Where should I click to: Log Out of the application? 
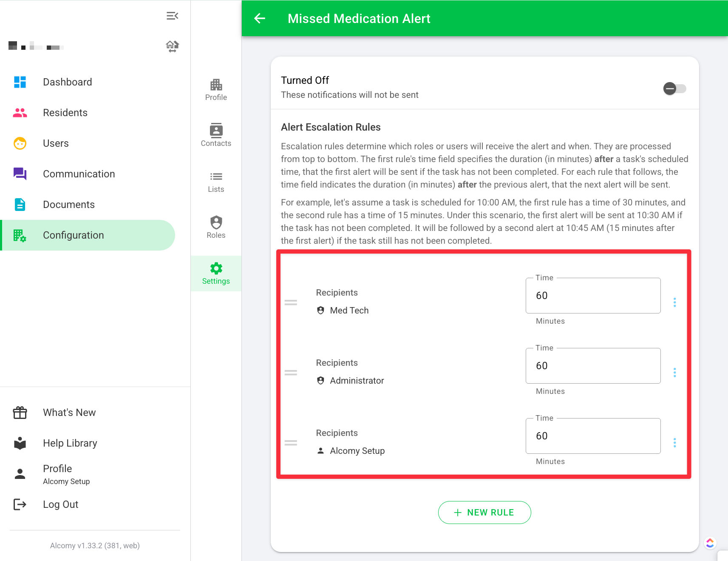click(88, 504)
